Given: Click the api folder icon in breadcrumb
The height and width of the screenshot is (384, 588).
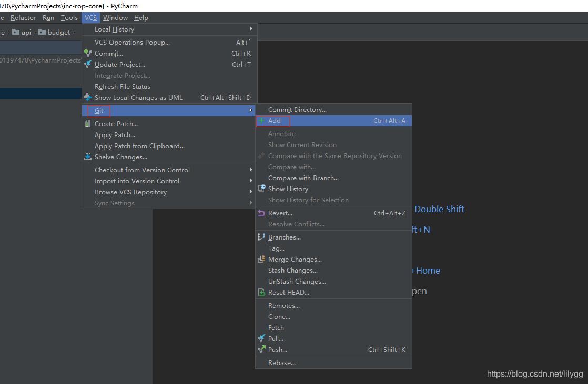Looking at the screenshot, I should click(x=16, y=32).
